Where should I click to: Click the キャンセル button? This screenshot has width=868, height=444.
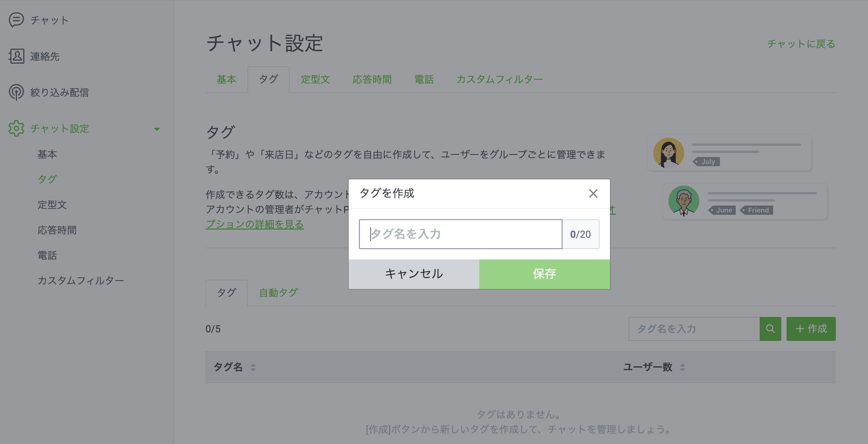click(x=414, y=274)
